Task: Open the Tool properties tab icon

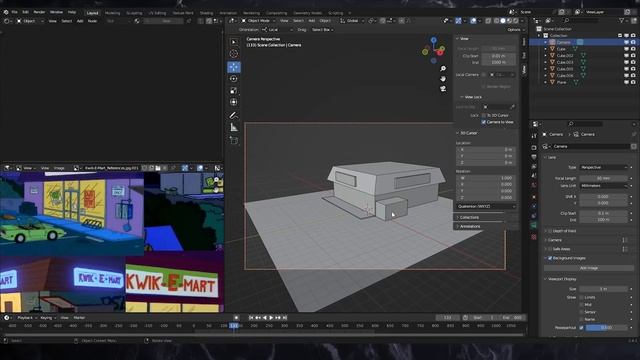Action: (534, 136)
